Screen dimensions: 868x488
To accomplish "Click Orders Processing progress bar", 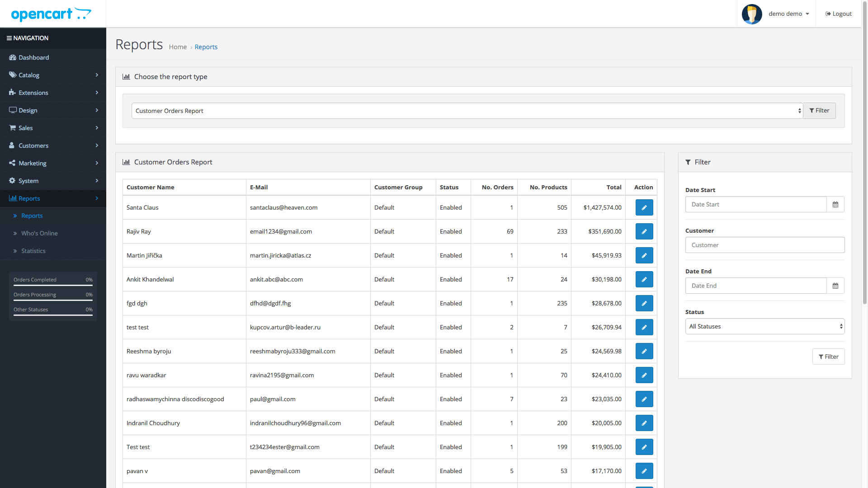I will pyautogui.click(x=53, y=300).
